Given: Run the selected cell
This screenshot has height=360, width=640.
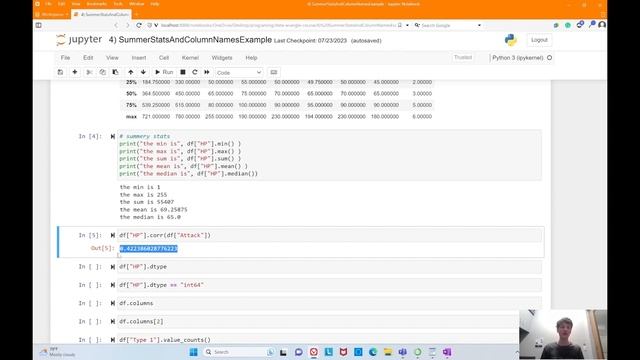Looking at the screenshot, I should coord(164,72).
